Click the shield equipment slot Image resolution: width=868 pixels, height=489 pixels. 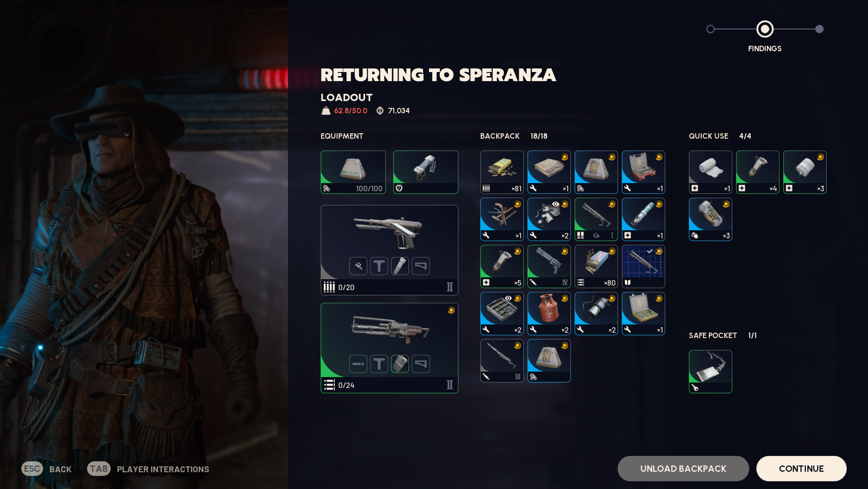(425, 172)
